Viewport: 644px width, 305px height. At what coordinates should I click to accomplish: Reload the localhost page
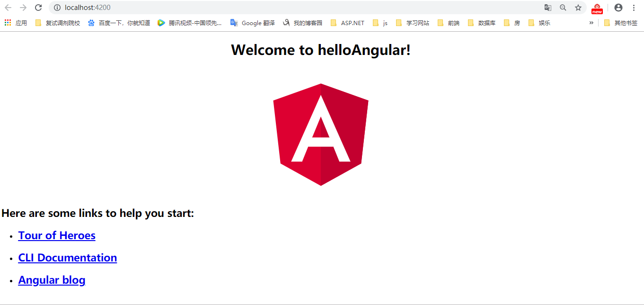pos(38,8)
